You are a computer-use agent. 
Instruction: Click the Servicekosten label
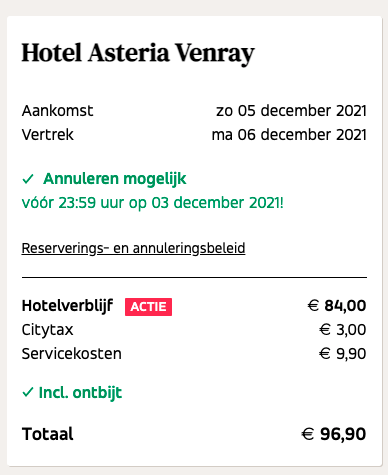coord(72,354)
